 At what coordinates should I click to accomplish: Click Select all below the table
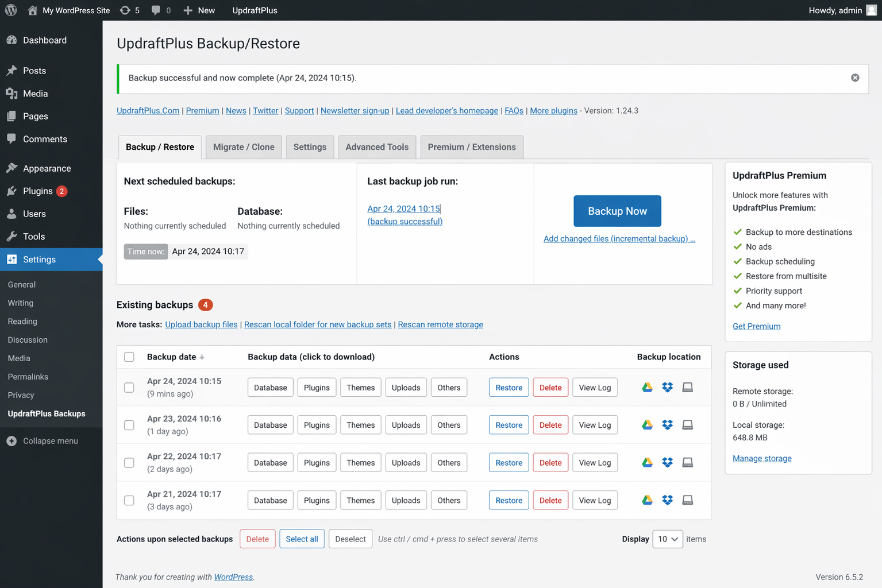[x=302, y=539]
